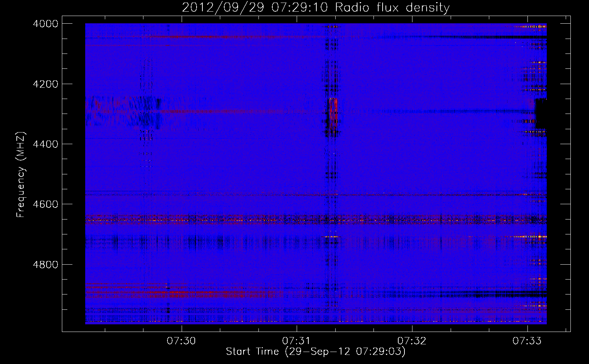Click the 4000 frequency axis label

(x=46, y=24)
